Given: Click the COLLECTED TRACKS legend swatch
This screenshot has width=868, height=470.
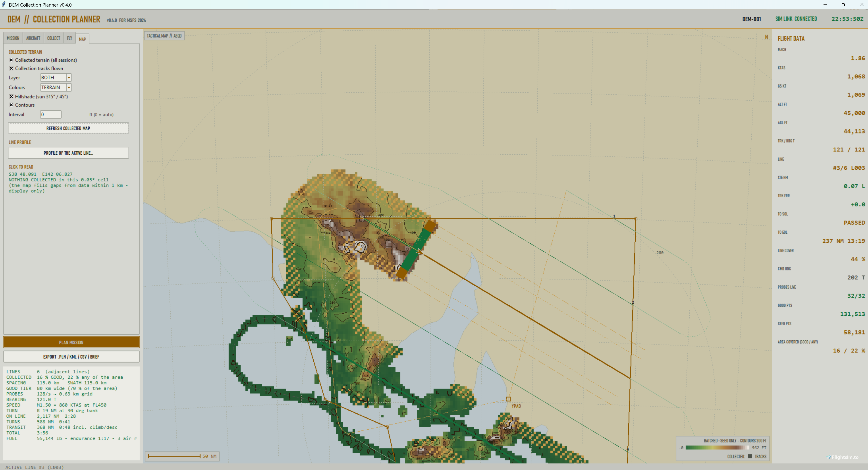Looking at the screenshot, I should pos(750,457).
